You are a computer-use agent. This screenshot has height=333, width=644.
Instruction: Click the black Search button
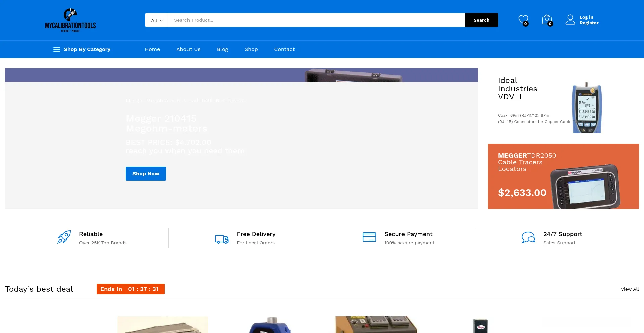[x=481, y=20]
